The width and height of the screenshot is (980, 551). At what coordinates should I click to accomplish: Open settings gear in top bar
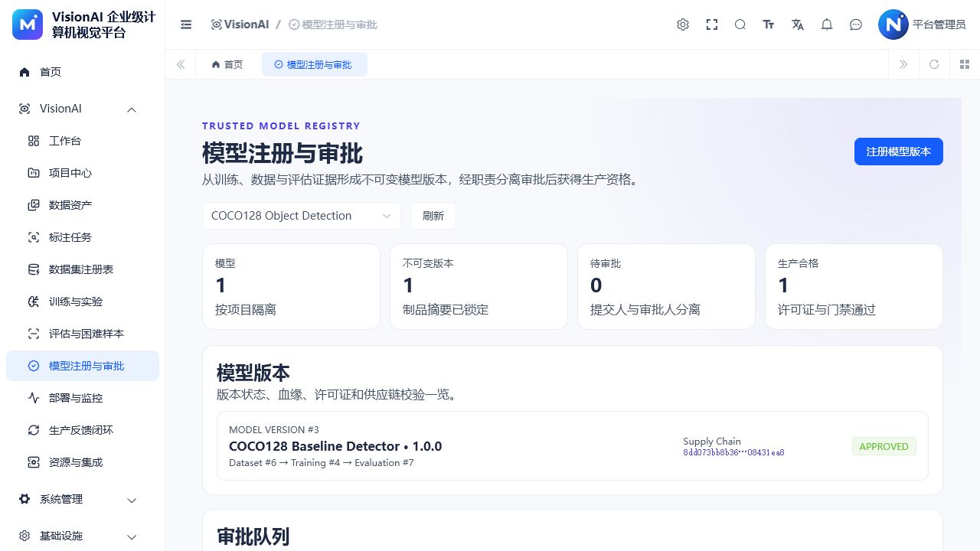683,24
